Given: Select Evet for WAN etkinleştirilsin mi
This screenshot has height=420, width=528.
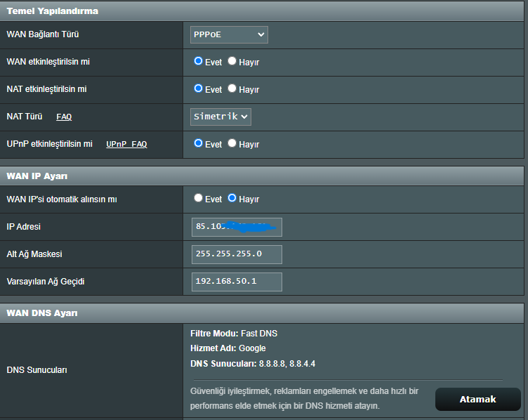Looking at the screenshot, I should click(198, 61).
